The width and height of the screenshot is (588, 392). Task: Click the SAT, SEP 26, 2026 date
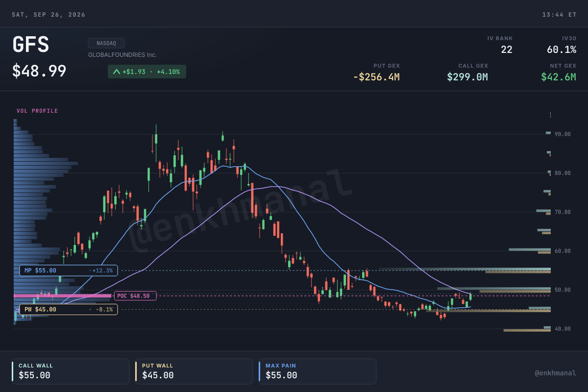pyautogui.click(x=49, y=15)
